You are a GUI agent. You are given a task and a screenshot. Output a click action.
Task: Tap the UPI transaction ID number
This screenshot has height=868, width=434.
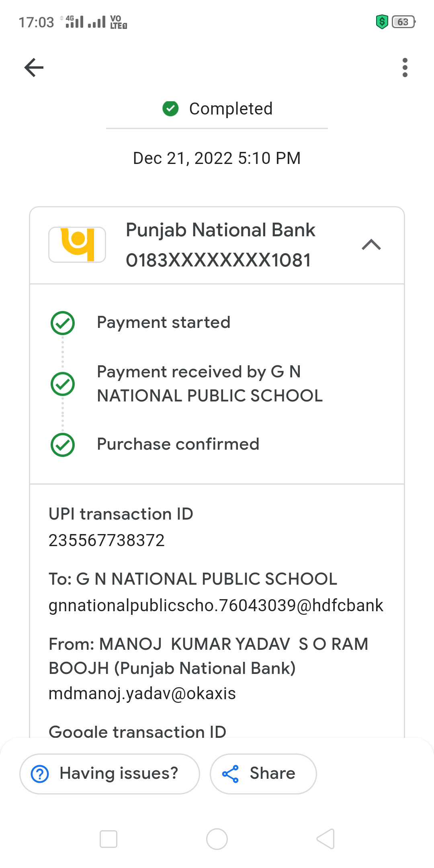pos(106,540)
